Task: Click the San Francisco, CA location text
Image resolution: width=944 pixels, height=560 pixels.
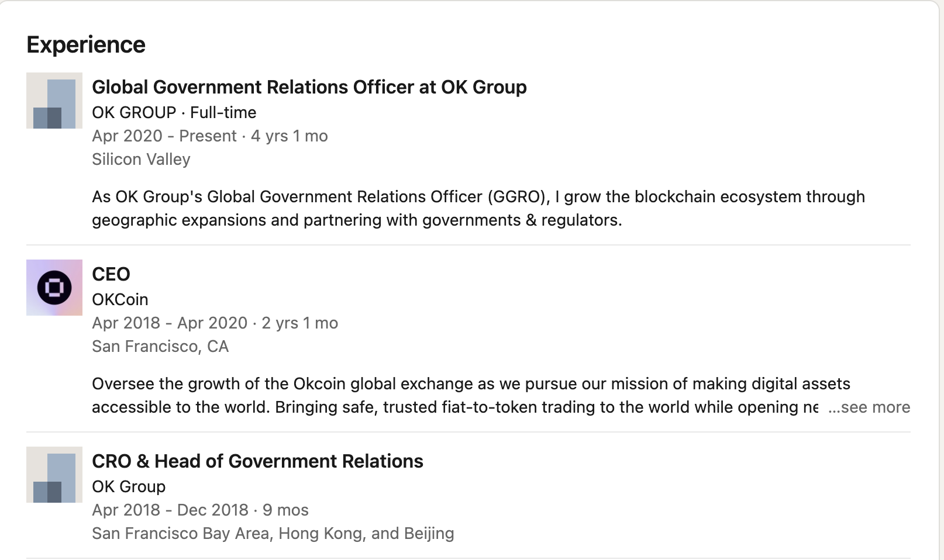Action: tap(160, 346)
